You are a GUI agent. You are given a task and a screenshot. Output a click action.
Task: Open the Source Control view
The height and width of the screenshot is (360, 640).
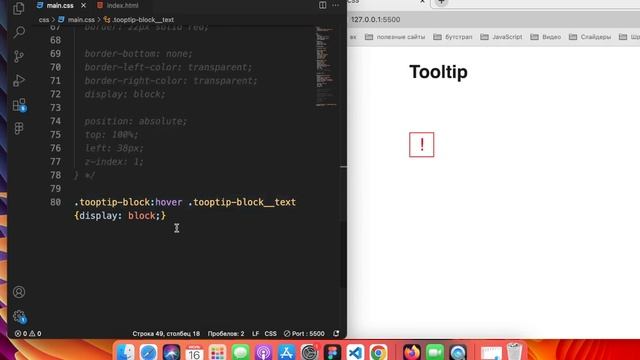pos(19,56)
